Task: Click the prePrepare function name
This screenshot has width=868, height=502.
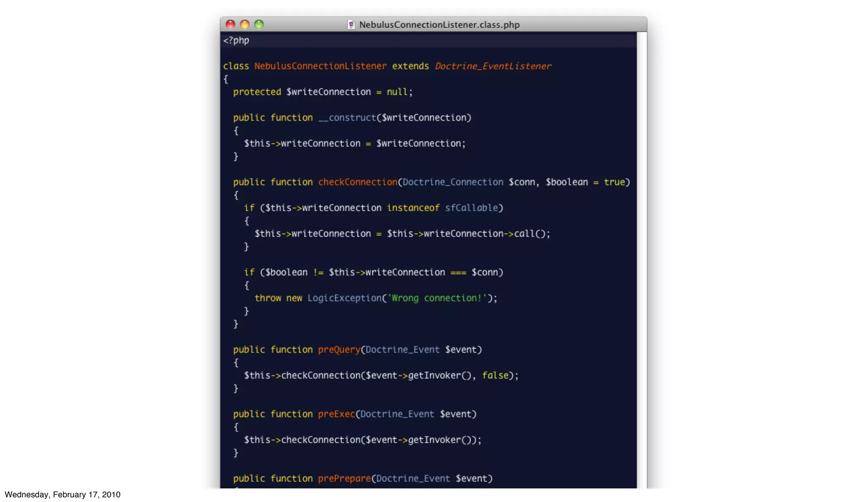Action: pos(344,479)
